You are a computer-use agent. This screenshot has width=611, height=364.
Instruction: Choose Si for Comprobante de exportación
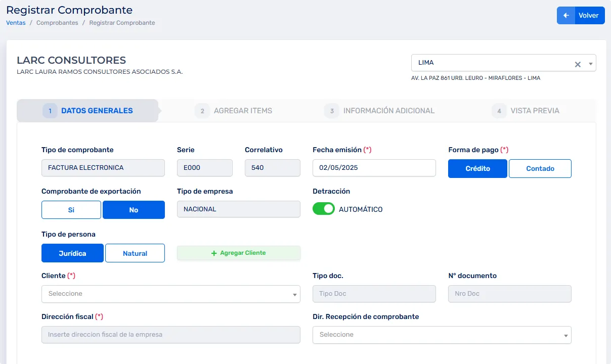click(x=71, y=210)
